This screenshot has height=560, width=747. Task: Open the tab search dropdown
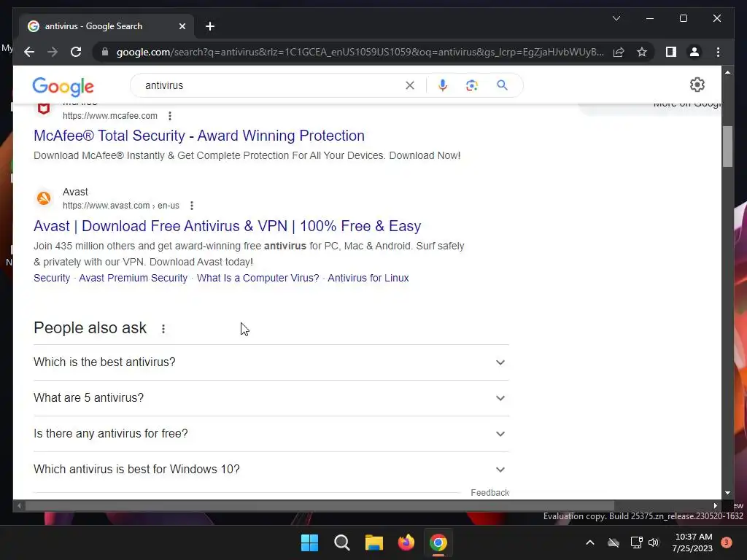(x=616, y=18)
